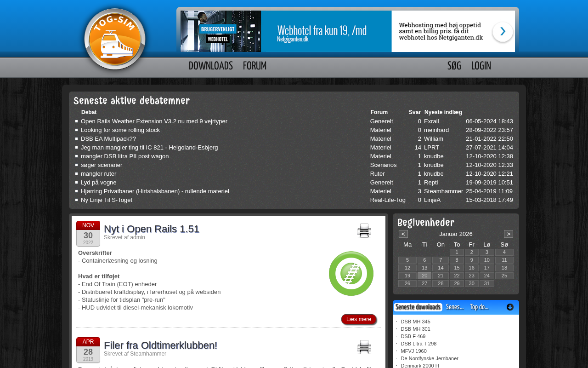Open the Downloads menu
Viewport: 588px width, 368px height.
211,66
